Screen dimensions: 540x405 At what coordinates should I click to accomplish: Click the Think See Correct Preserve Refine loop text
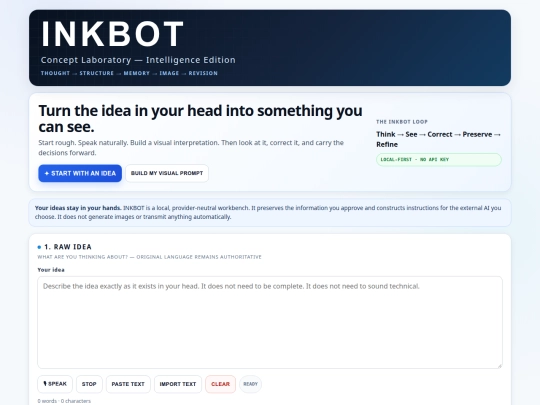[438, 139]
